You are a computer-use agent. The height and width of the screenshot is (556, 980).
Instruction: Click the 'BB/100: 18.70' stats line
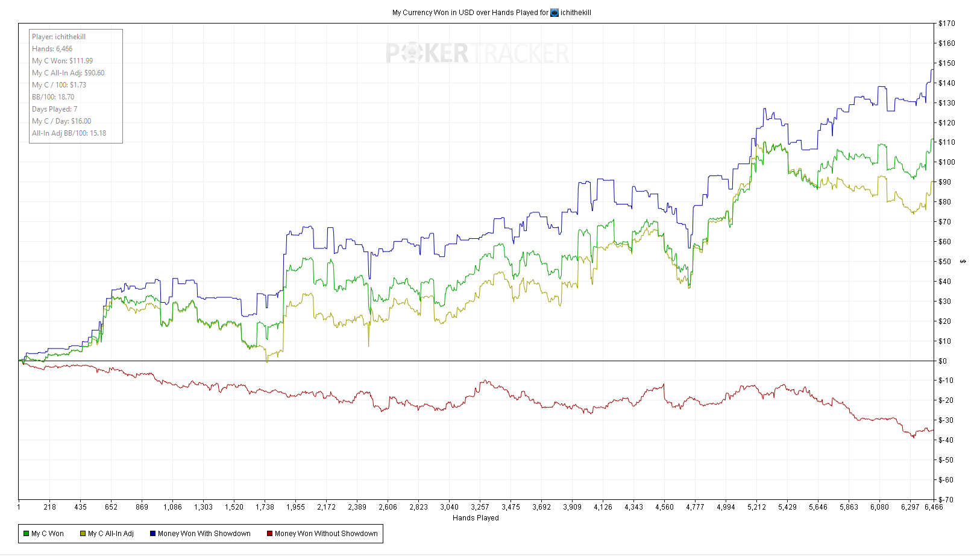coord(53,97)
